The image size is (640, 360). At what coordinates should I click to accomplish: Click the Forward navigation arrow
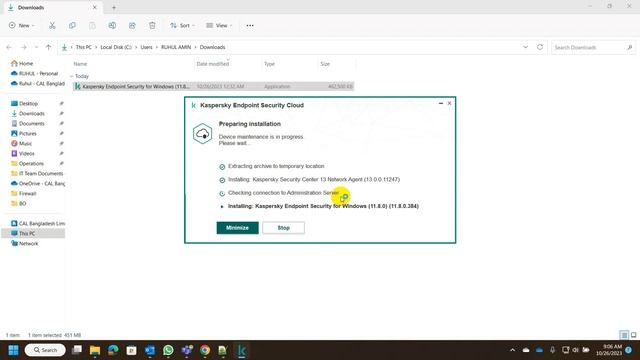click(x=24, y=47)
